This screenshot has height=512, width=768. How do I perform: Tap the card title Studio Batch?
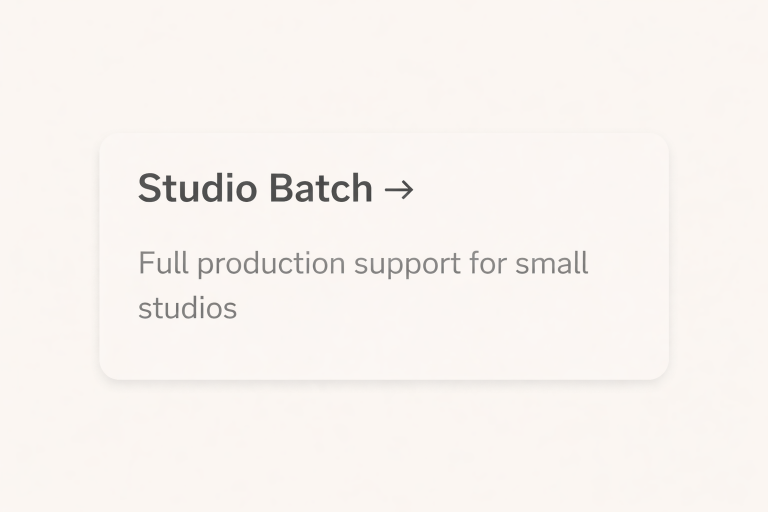pos(255,188)
